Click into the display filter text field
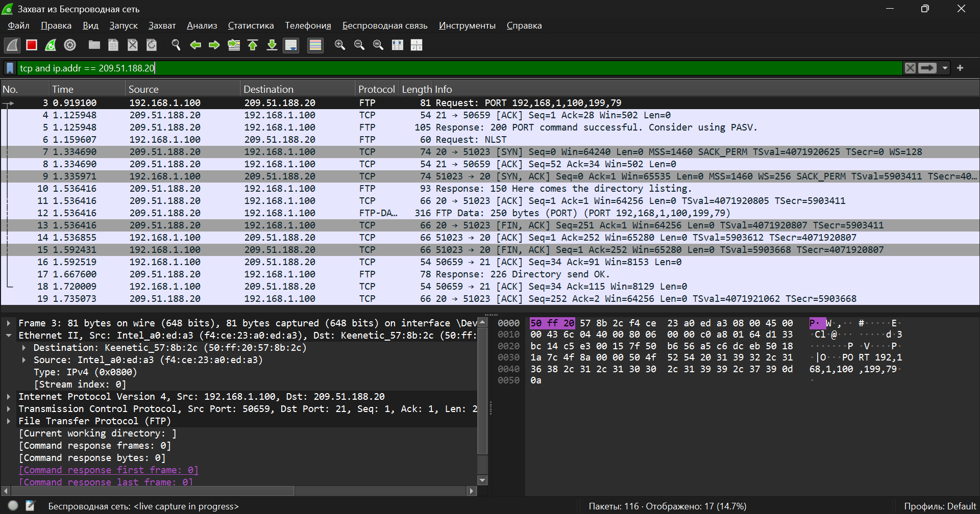 click(459, 68)
